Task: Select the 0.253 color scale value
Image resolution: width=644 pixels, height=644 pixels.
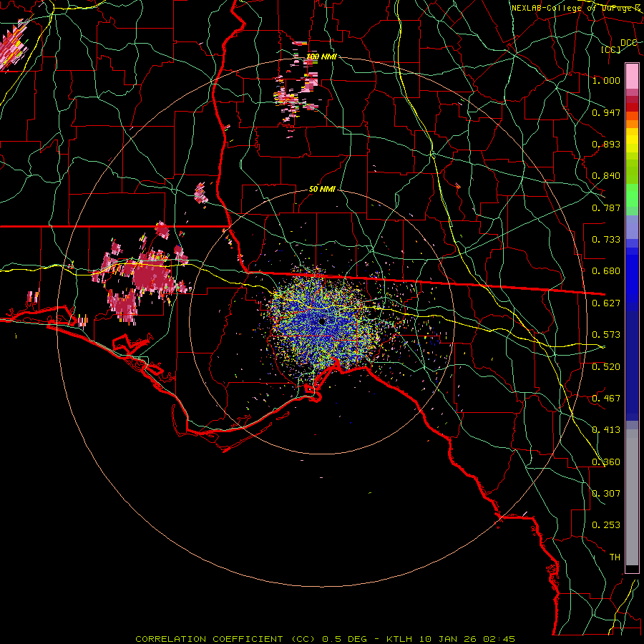Action: click(x=606, y=525)
